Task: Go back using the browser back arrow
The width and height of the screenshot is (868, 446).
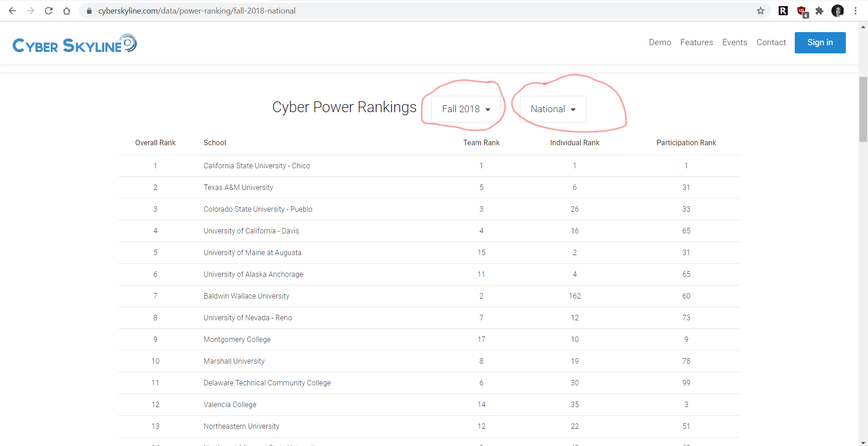Action: coord(12,11)
